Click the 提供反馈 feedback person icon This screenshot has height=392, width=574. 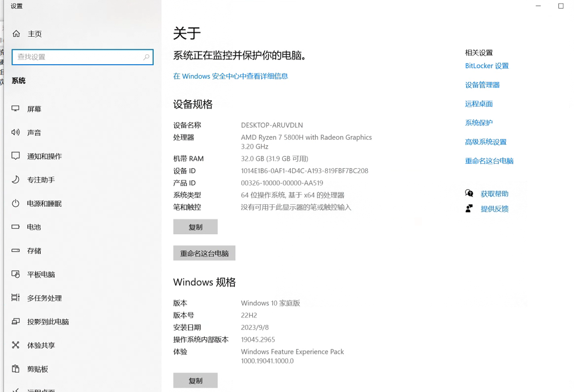(x=469, y=208)
